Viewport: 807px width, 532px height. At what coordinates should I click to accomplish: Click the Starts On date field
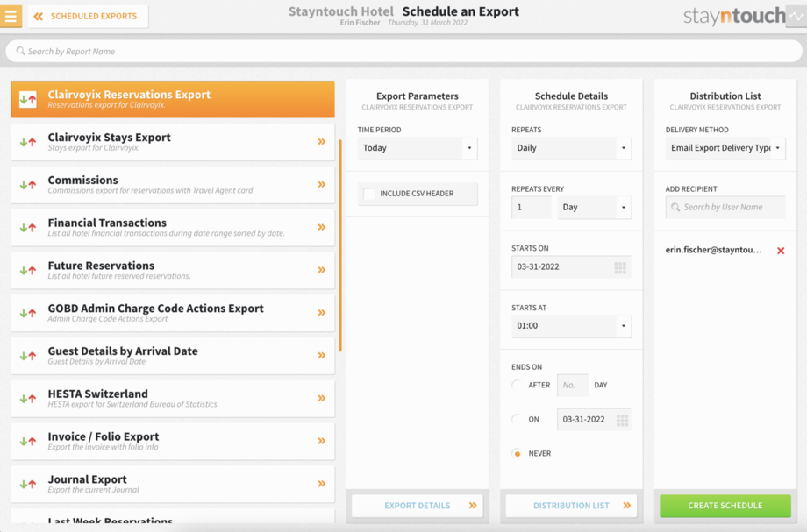571,267
